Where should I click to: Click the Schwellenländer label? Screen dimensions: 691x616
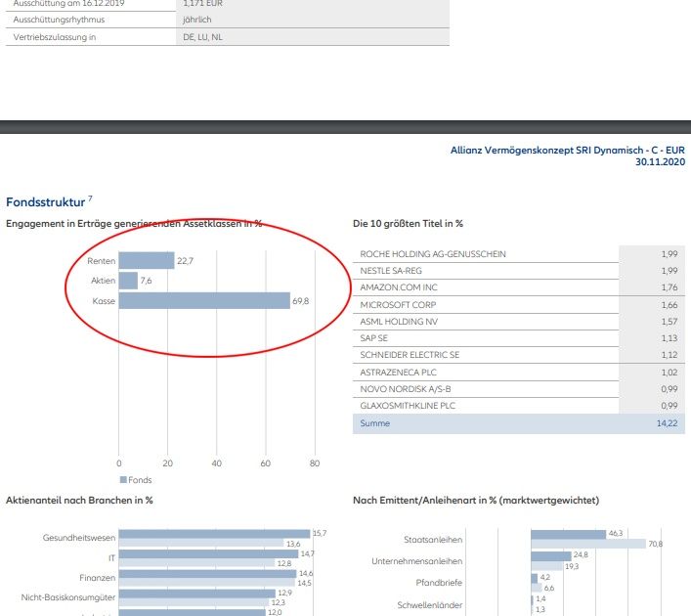[x=430, y=605]
